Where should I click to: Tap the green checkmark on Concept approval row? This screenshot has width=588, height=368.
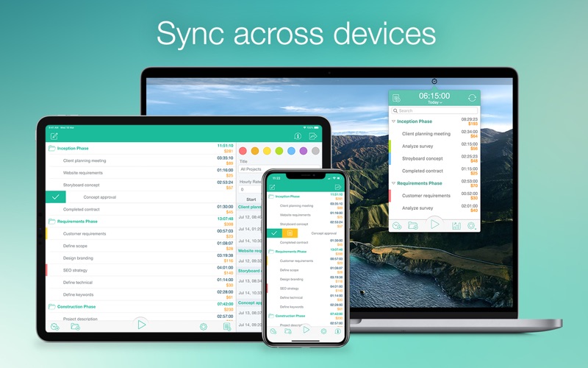56,197
